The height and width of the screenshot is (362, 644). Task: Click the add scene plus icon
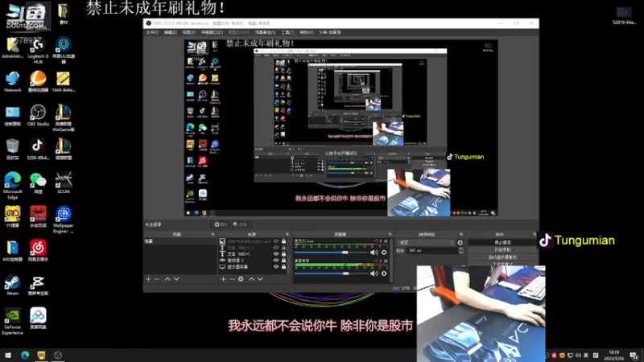coord(148,279)
